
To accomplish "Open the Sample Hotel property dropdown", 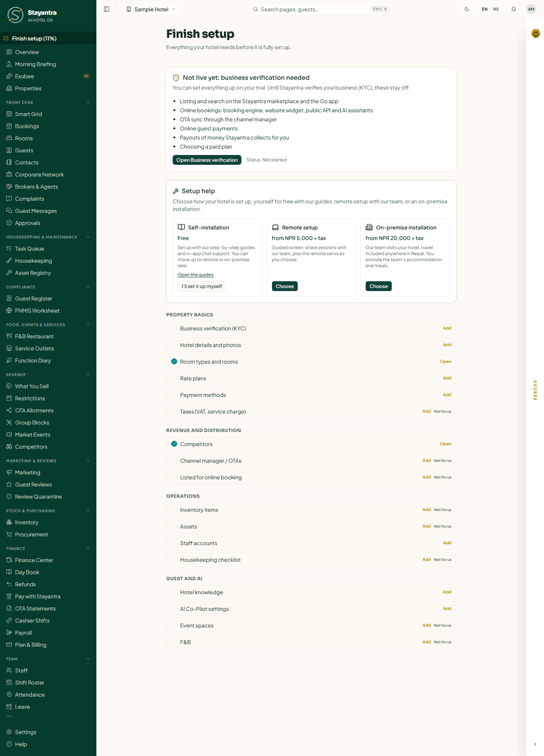I will pos(151,9).
